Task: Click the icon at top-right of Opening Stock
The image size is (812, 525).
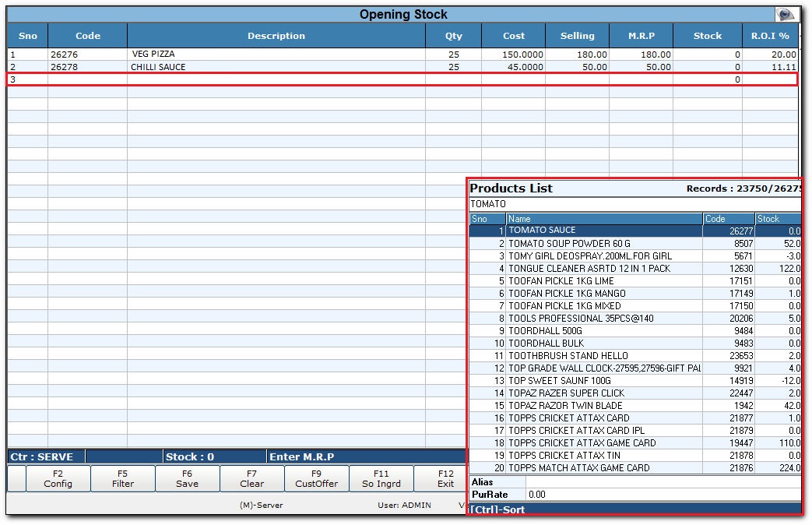Action: coord(786,15)
